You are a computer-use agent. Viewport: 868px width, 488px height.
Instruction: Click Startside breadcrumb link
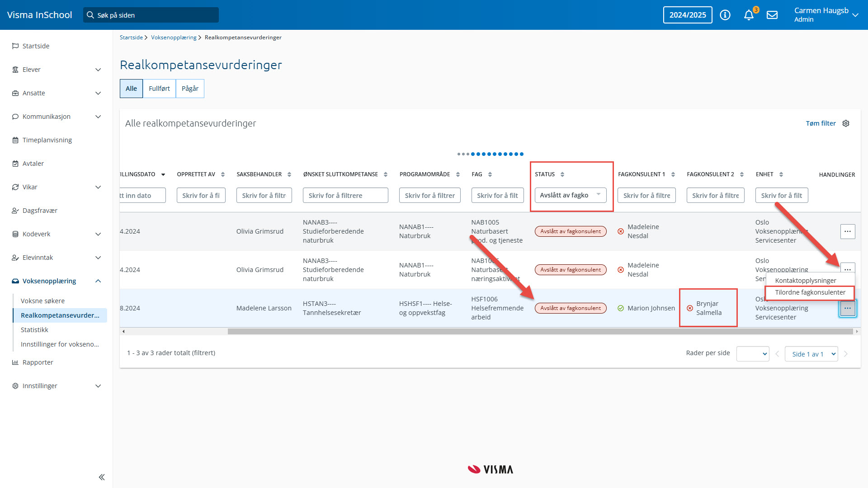tap(131, 38)
